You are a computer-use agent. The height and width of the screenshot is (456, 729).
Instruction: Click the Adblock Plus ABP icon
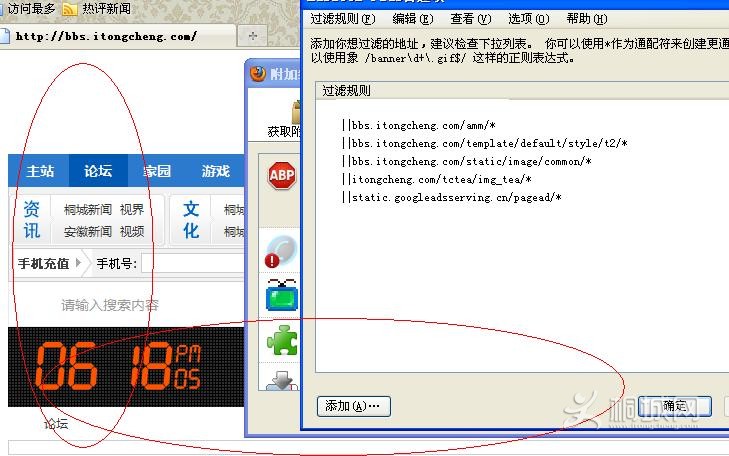pyautogui.click(x=281, y=176)
